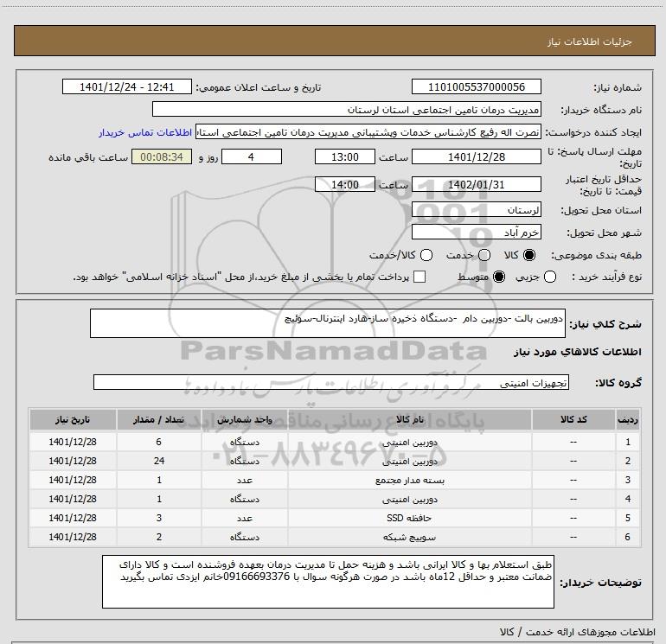Screen dimensions: 666x644
Task: Click unit عدد in row 3
Action: click(245, 480)
